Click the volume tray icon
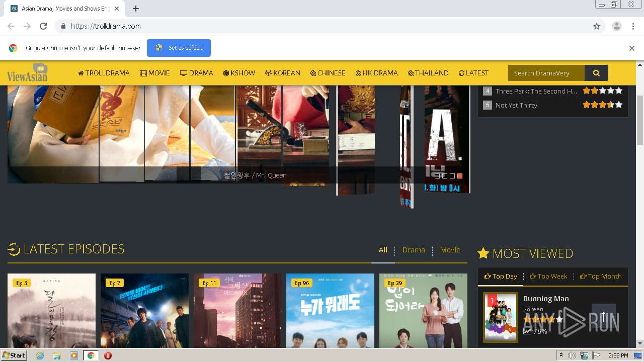Image resolution: width=644 pixels, height=362 pixels. [x=573, y=355]
